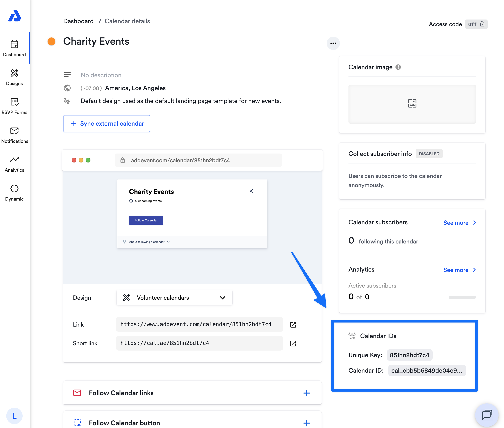Click the clock icon beside upcoming events

tap(131, 201)
